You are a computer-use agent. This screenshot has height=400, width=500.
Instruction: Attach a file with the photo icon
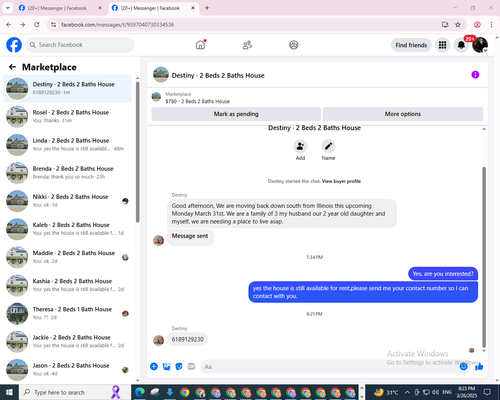point(166,367)
